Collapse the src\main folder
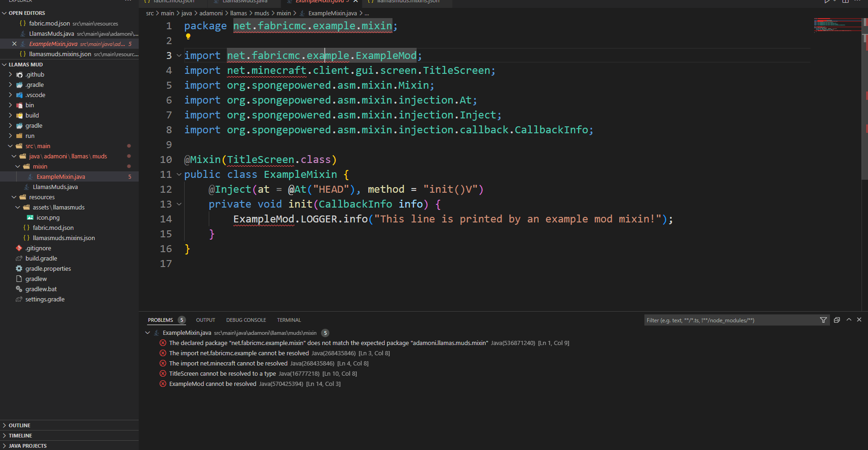The width and height of the screenshot is (868, 450). coord(11,146)
